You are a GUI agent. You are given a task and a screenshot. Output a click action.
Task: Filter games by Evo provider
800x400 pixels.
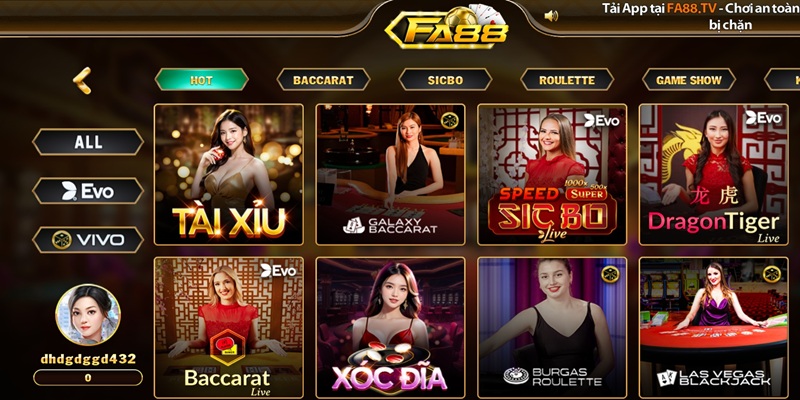coord(88,191)
